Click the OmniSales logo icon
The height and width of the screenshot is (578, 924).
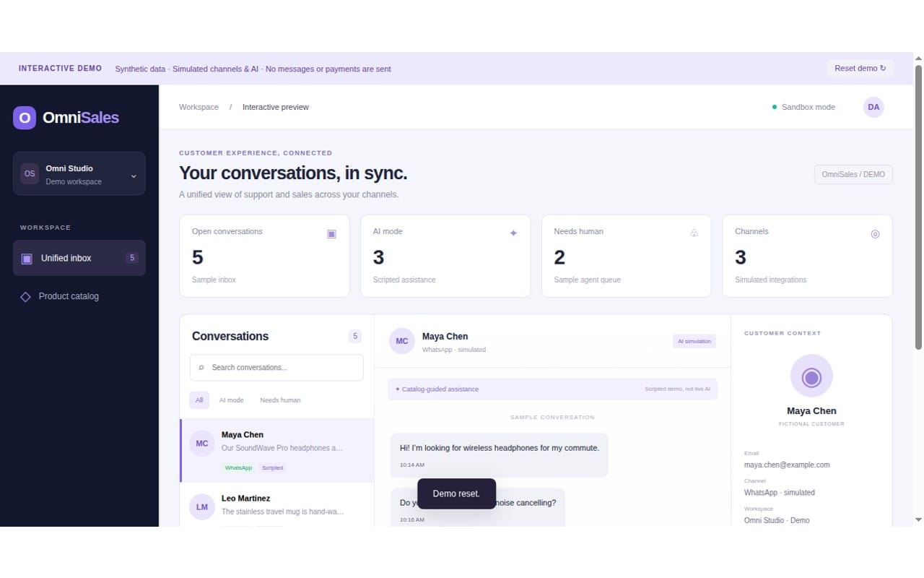(25, 118)
